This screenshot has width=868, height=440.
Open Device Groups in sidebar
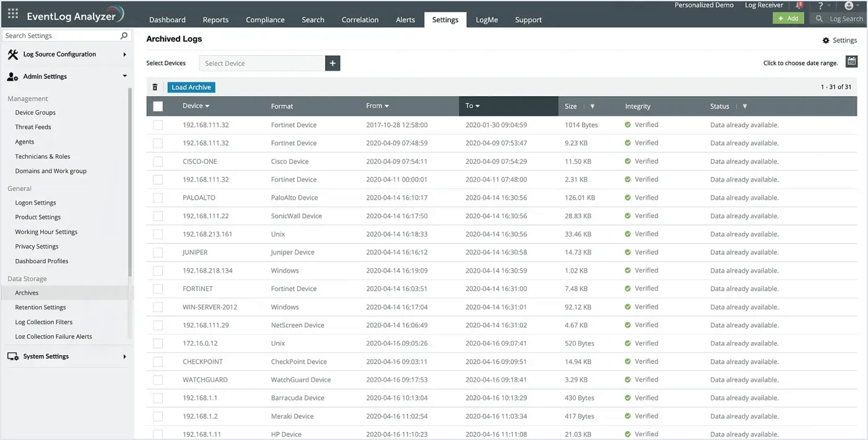click(35, 113)
